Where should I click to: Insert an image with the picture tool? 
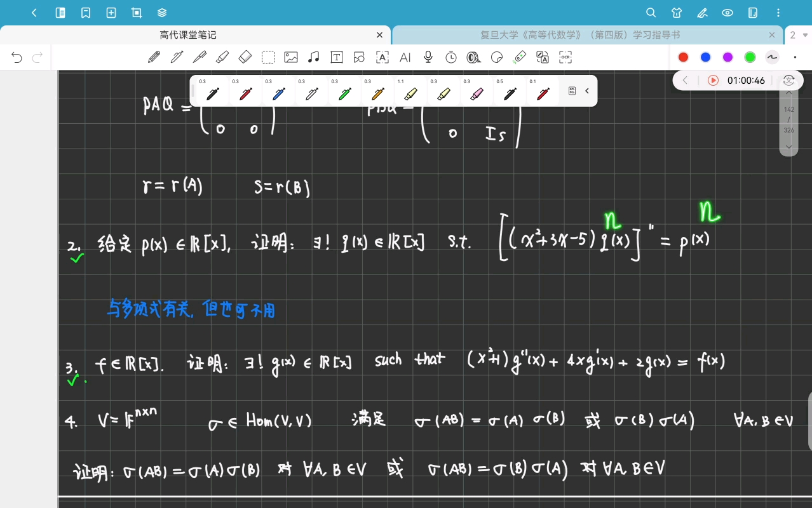coord(291,57)
